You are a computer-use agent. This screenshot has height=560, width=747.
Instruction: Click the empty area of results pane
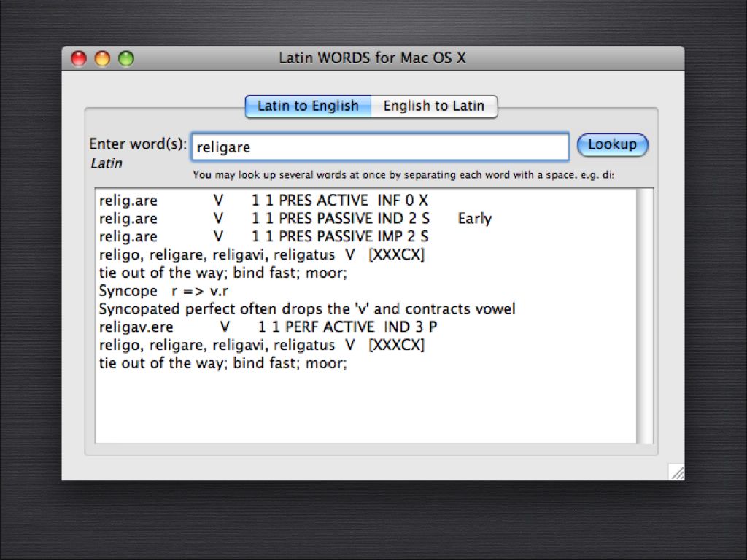(x=366, y=407)
